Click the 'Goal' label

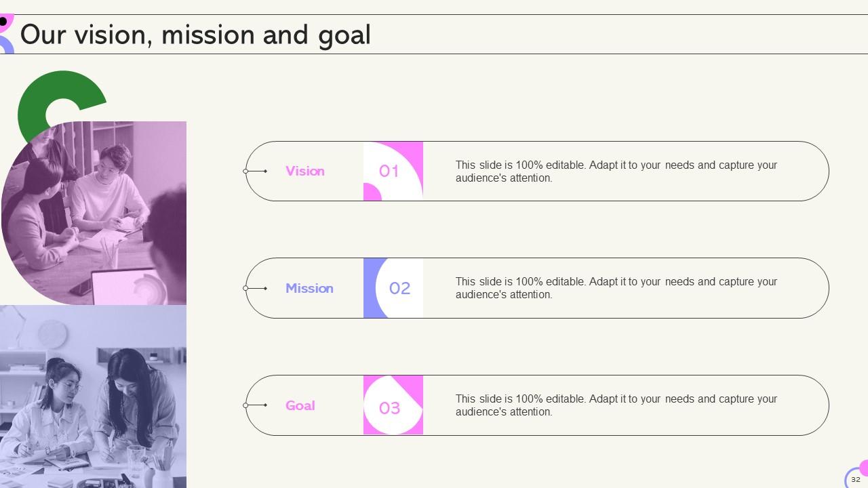point(300,405)
